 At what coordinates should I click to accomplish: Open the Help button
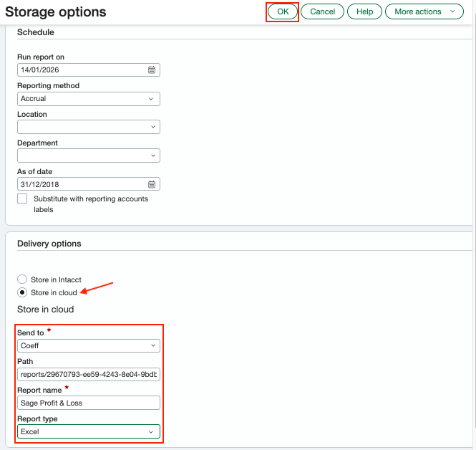coord(364,12)
